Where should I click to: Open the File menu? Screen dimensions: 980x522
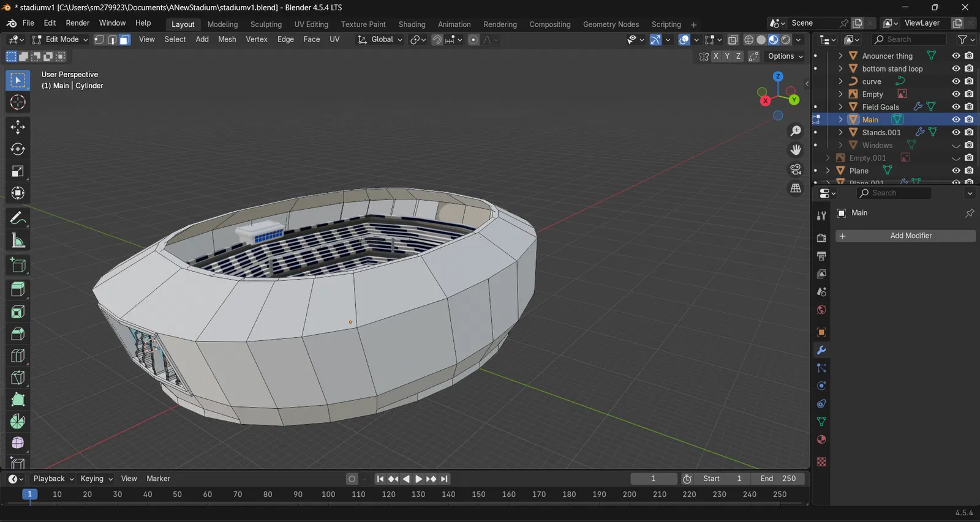tap(28, 23)
